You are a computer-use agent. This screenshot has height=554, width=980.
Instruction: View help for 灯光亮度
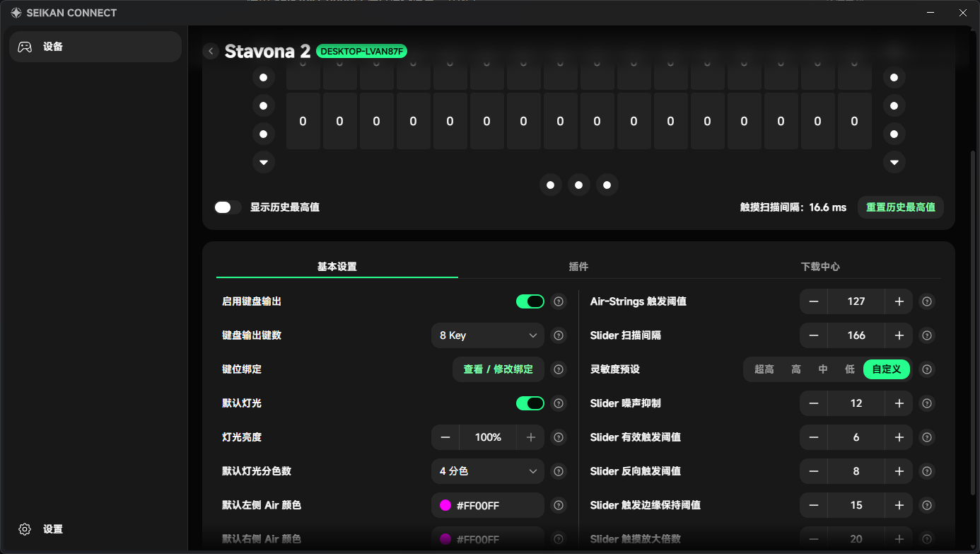click(x=559, y=437)
